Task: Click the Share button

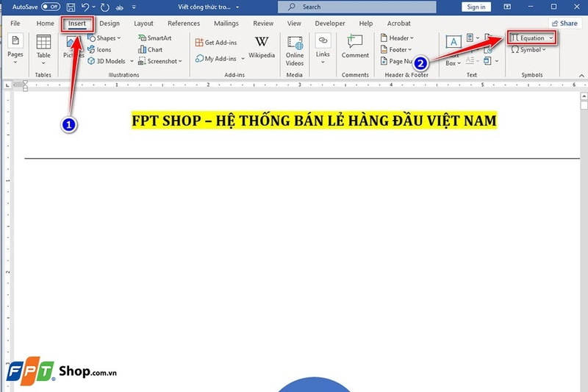Action: (x=564, y=24)
